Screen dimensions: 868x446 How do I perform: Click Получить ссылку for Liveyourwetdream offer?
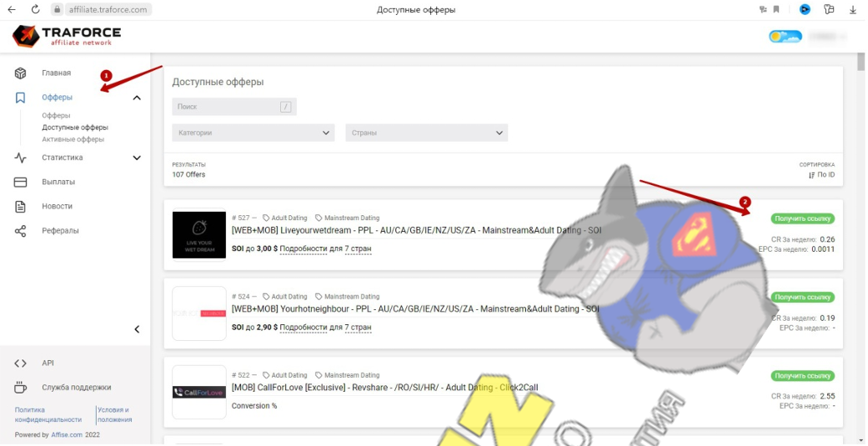[802, 218]
